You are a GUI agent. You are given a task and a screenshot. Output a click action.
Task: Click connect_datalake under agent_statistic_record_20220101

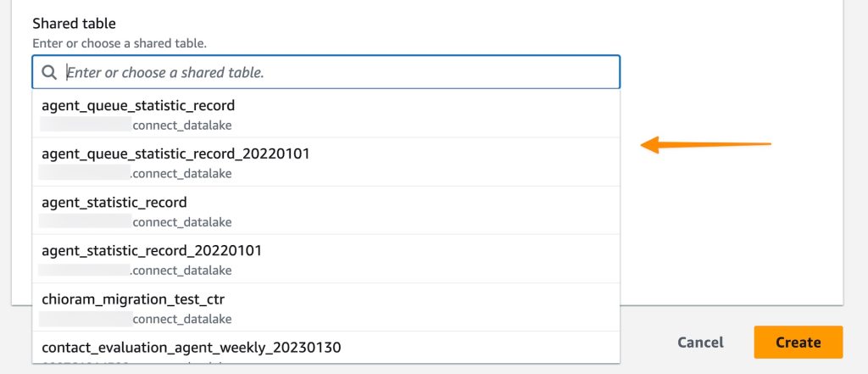coord(181,271)
